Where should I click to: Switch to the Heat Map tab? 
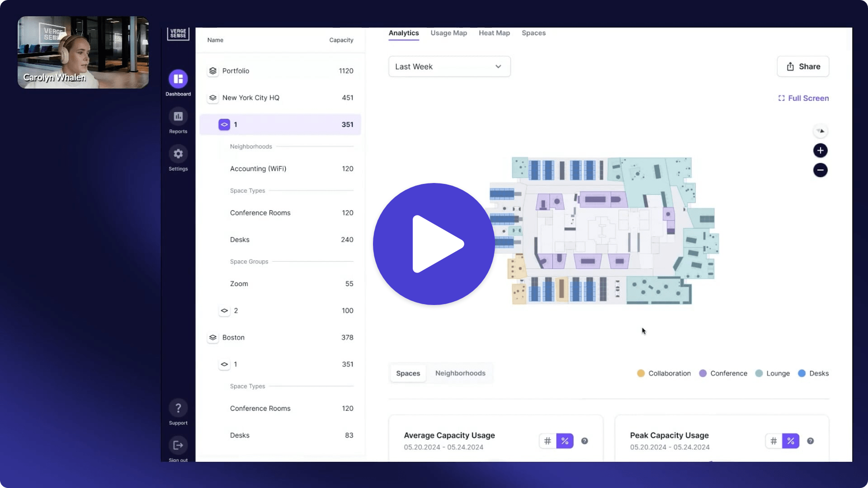(x=494, y=33)
